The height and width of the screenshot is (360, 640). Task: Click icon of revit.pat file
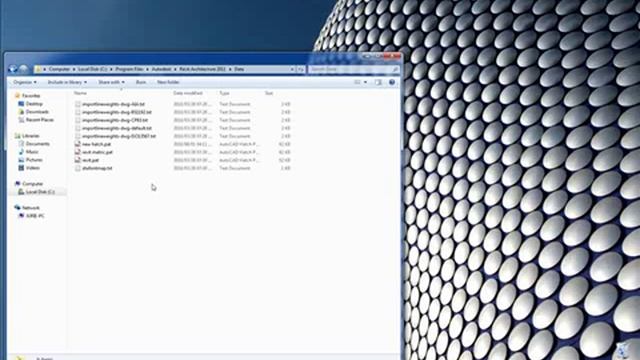point(78,160)
